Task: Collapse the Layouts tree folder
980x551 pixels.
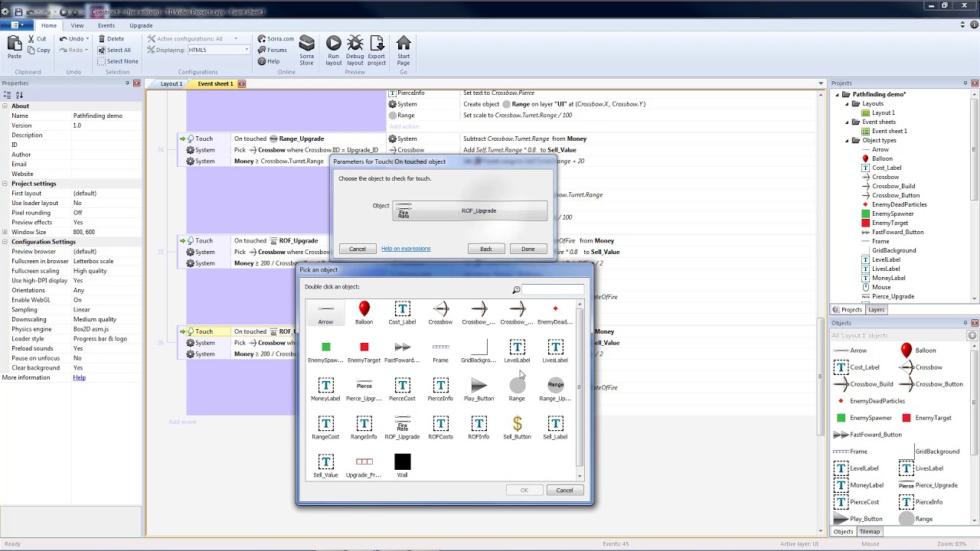Action: click(x=847, y=103)
